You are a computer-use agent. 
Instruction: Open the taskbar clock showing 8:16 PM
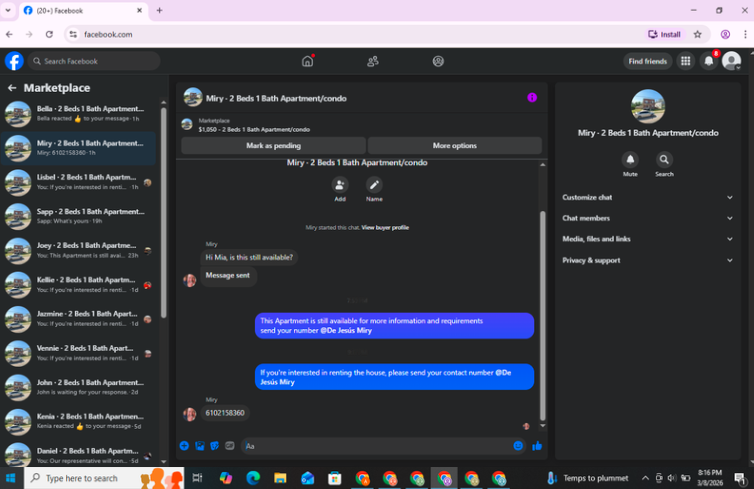[710, 478]
